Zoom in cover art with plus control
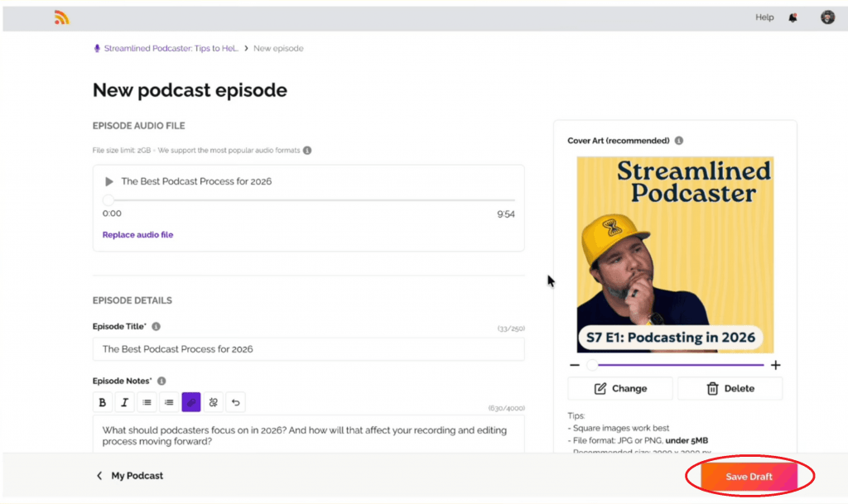The image size is (848, 504). click(775, 364)
